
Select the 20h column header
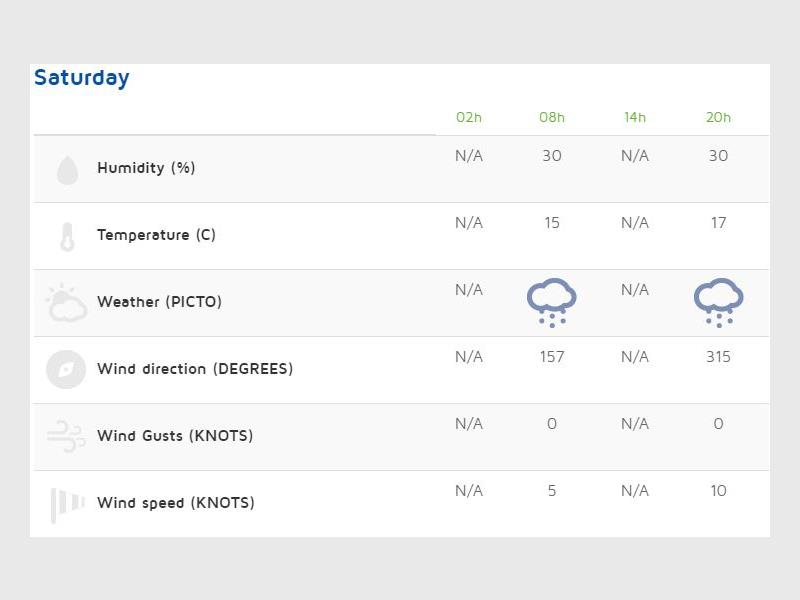pyautogui.click(x=718, y=117)
